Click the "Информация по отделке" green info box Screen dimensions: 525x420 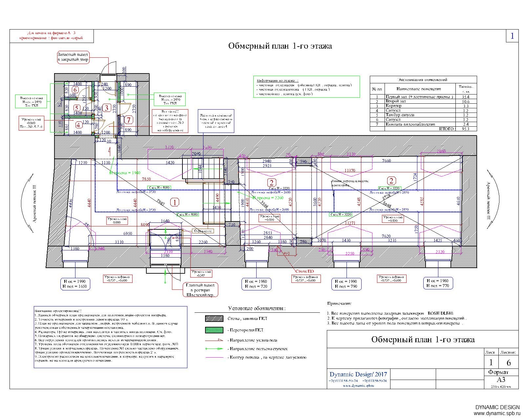click(x=306, y=87)
